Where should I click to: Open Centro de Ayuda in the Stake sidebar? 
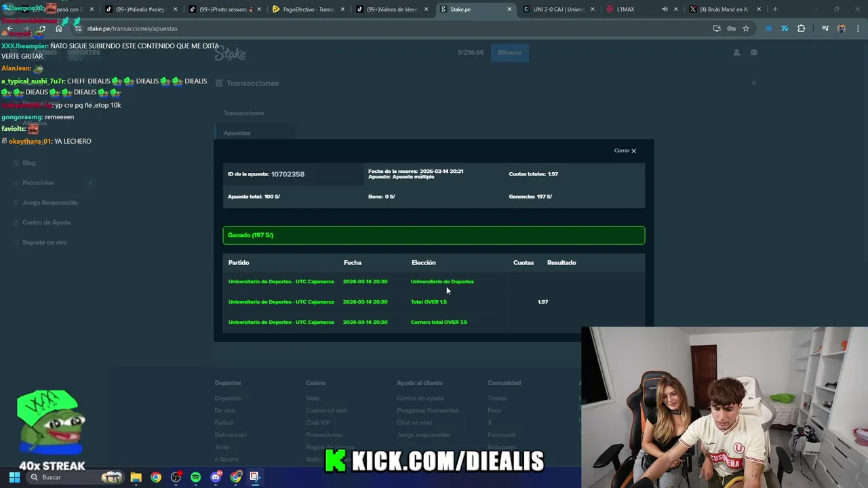click(x=46, y=222)
